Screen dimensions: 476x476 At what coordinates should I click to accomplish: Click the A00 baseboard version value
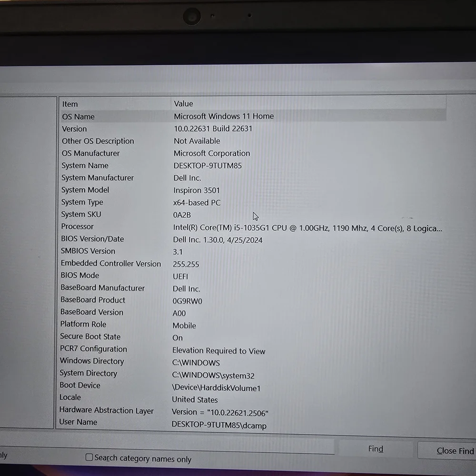(179, 313)
